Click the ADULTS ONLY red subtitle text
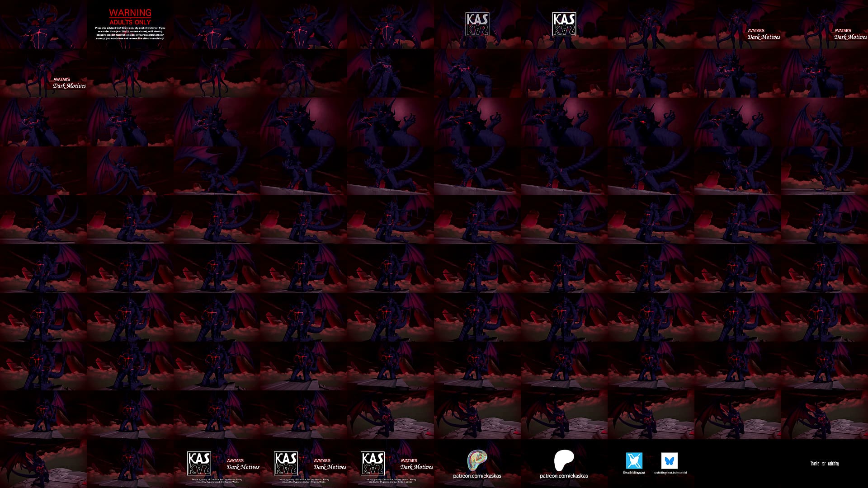 click(x=130, y=22)
